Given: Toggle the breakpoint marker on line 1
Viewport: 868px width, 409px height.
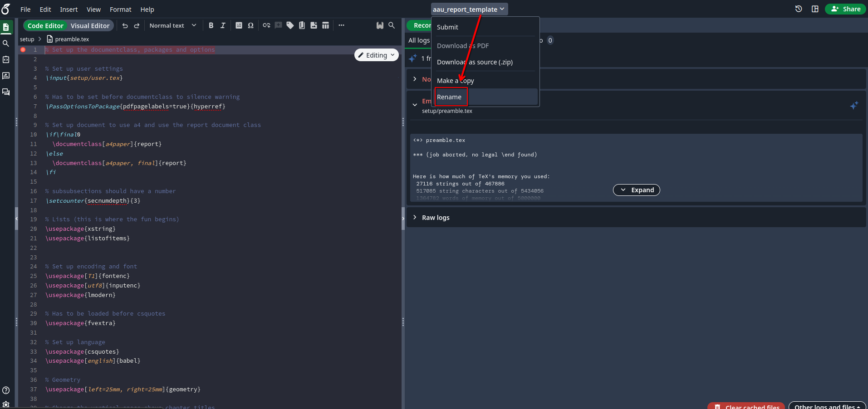Looking at the screenshot, I should pos(23,50).
